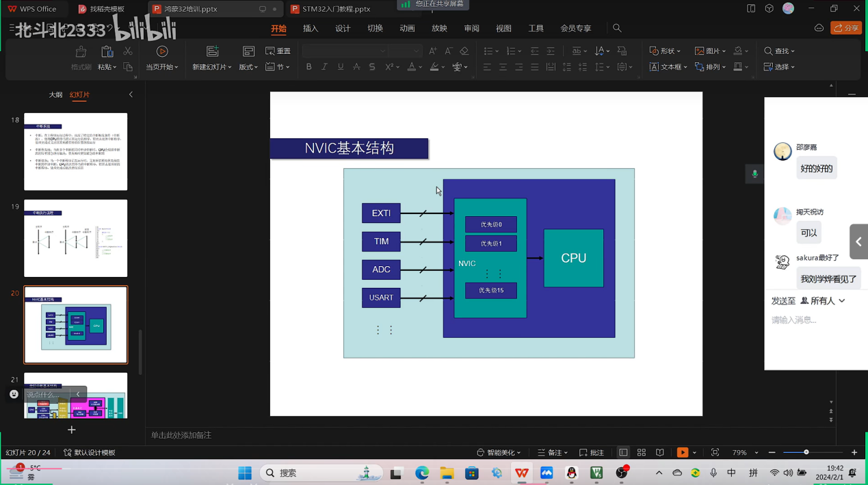868x485 pixels.
Task: Toggle the 批注 comments pane
Action: point(592,453)
